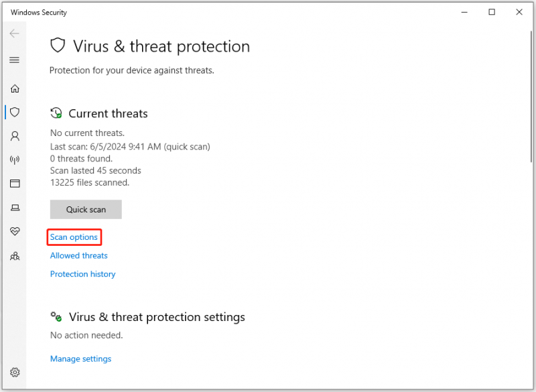Click the protection settings gears icon
The width and height of the screenshot is (536, 392).
[x=56, y=316]
